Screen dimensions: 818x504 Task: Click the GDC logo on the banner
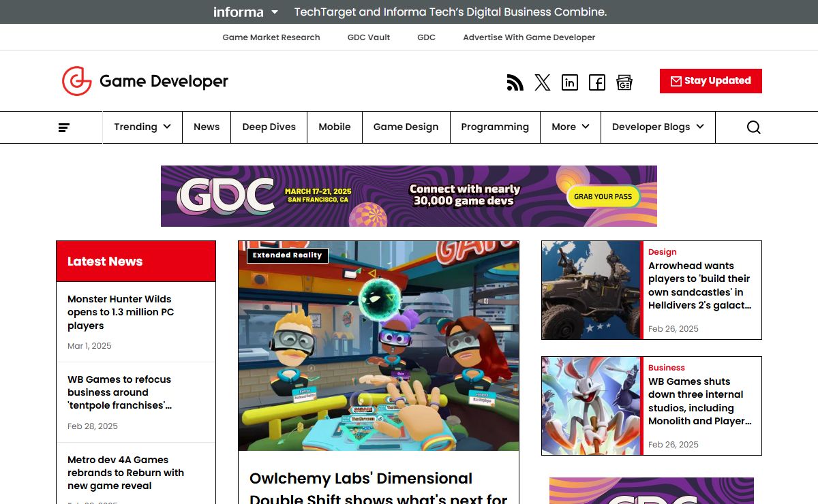click(226, 196)
